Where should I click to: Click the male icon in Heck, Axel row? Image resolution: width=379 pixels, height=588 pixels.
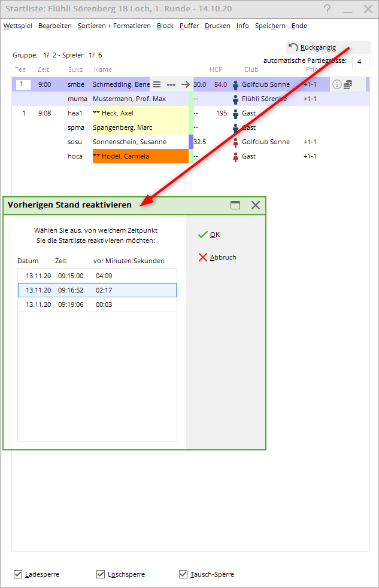point(235,114)
